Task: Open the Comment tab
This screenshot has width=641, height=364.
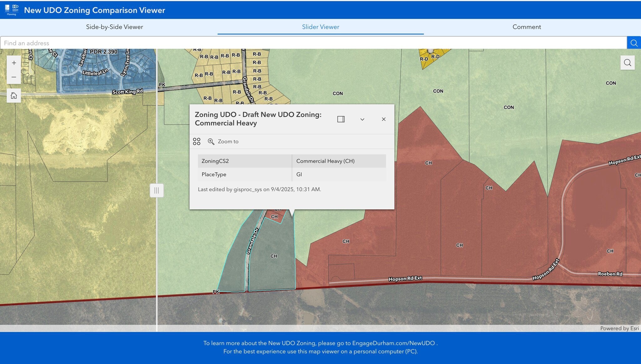Action: [526, 27]
